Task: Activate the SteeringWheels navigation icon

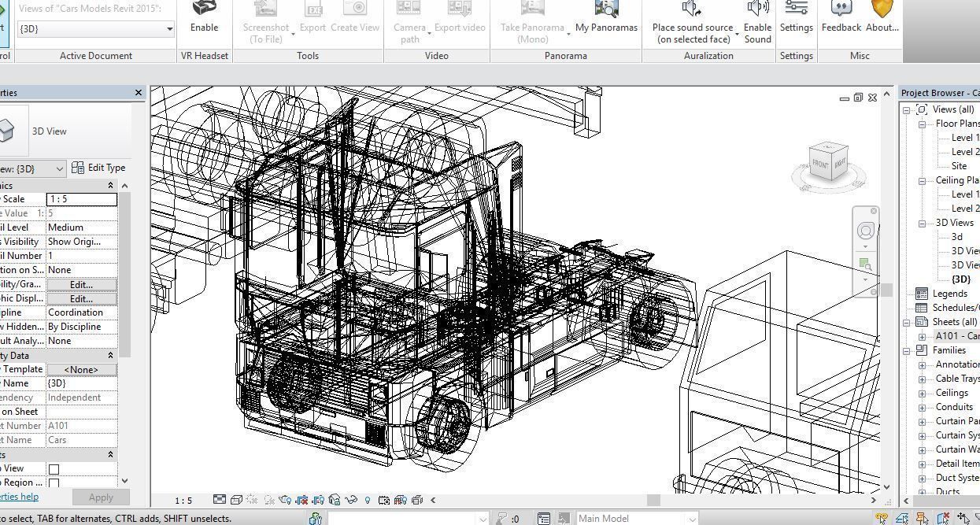Action: [x=867, y=231]
